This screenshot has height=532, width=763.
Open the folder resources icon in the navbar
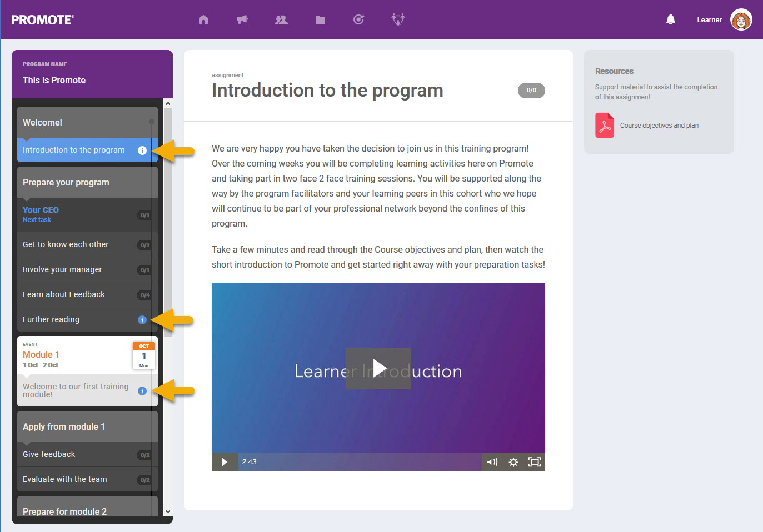[x=320, y=19]
